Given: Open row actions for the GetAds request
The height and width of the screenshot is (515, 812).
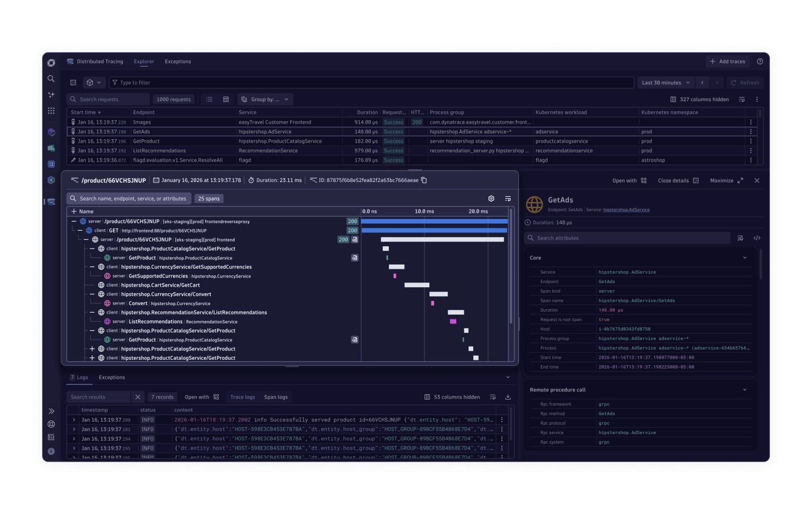Looking at the screenshot, I should point(751,131).
